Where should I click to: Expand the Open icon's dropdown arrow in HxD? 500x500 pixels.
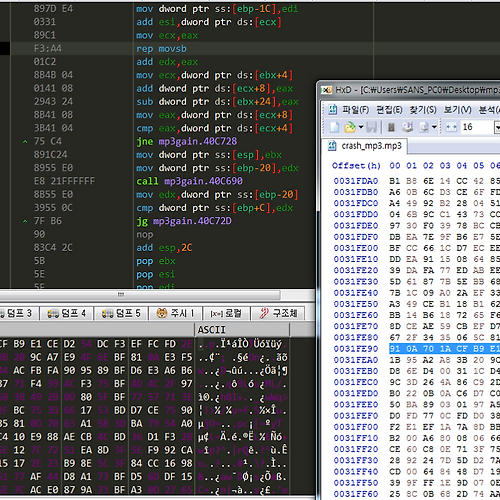pos(361,127)
